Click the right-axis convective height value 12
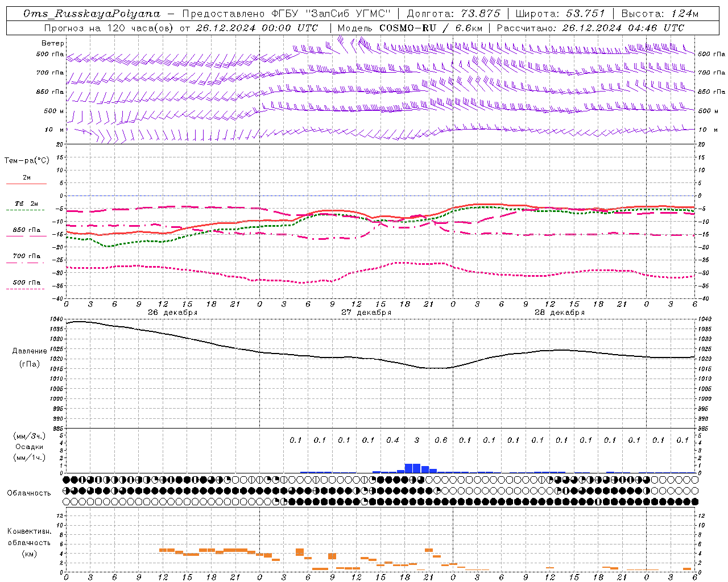728x582 pixels. [x=702, y=516]
